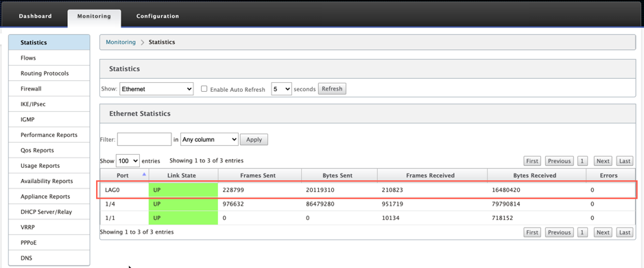Click top Previous pagination button

560,161
